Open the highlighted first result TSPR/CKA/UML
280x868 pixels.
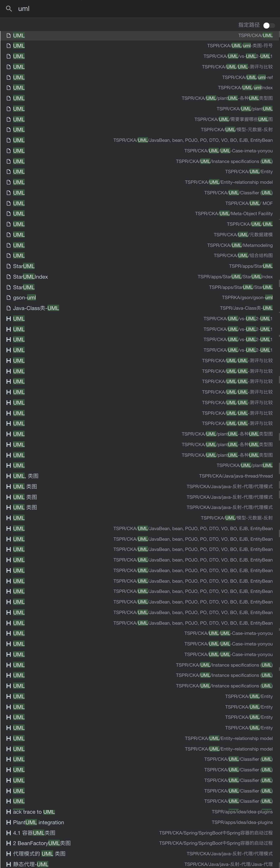[x=140, y=35]
